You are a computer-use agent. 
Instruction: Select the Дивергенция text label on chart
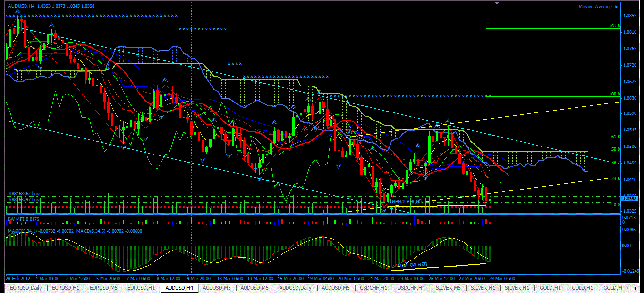tap(404, 201)
